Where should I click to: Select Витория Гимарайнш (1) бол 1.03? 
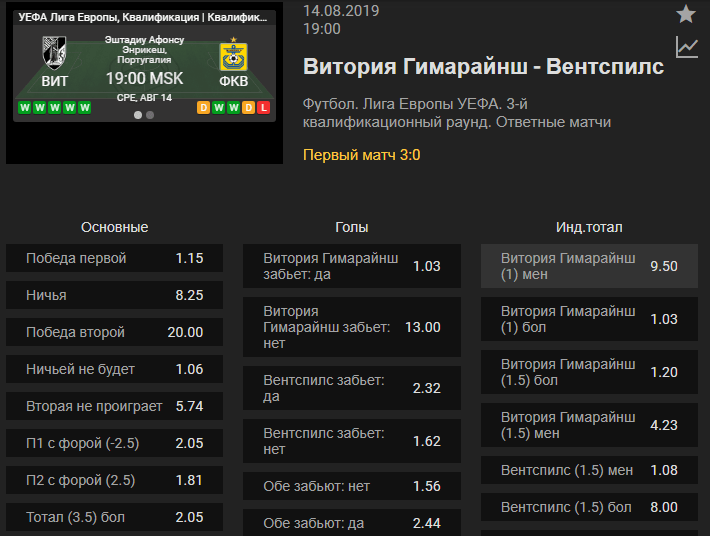589,319
